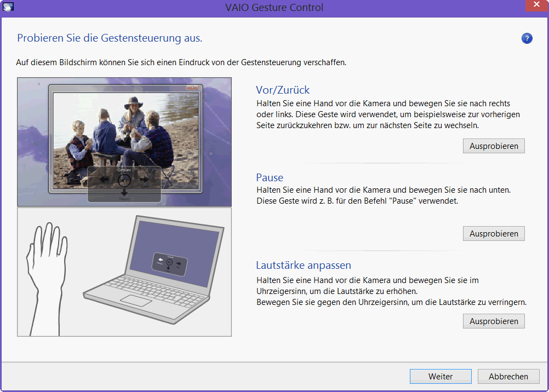Image resolution: width=549 pixels, height=392 pixels.
Task: Click the Vor/Zurück heading
Action: click(x=283, y=90)
